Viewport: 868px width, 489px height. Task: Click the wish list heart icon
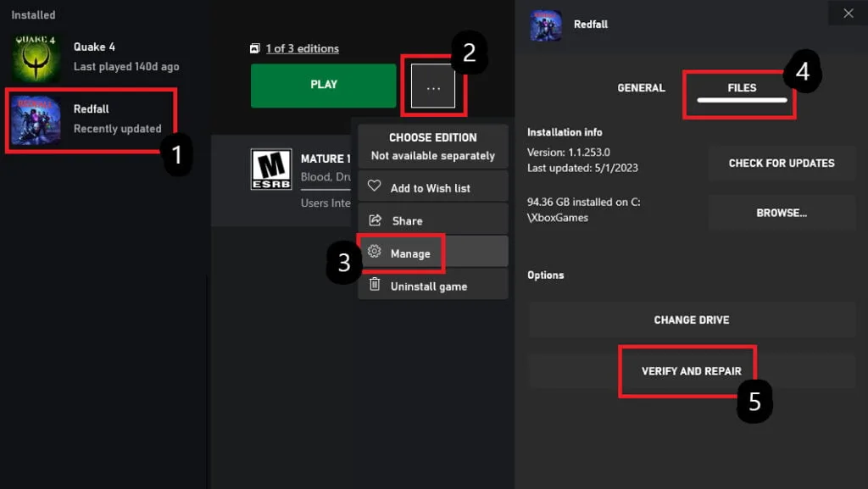(375, 186)
